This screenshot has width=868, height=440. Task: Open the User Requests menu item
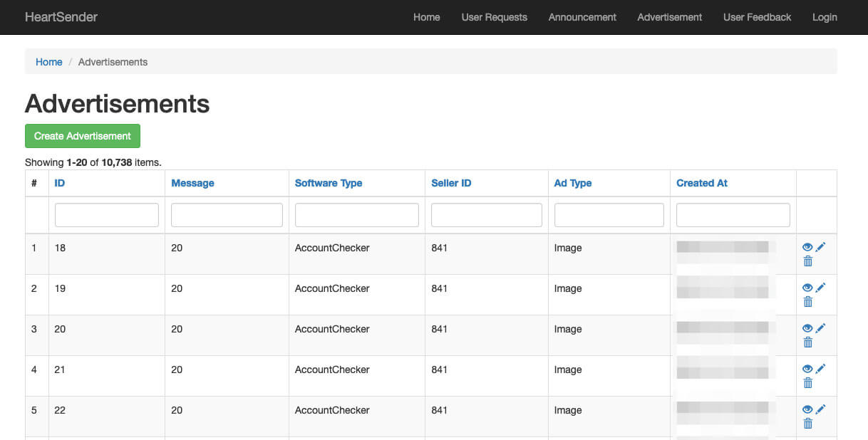pos(494,17)
